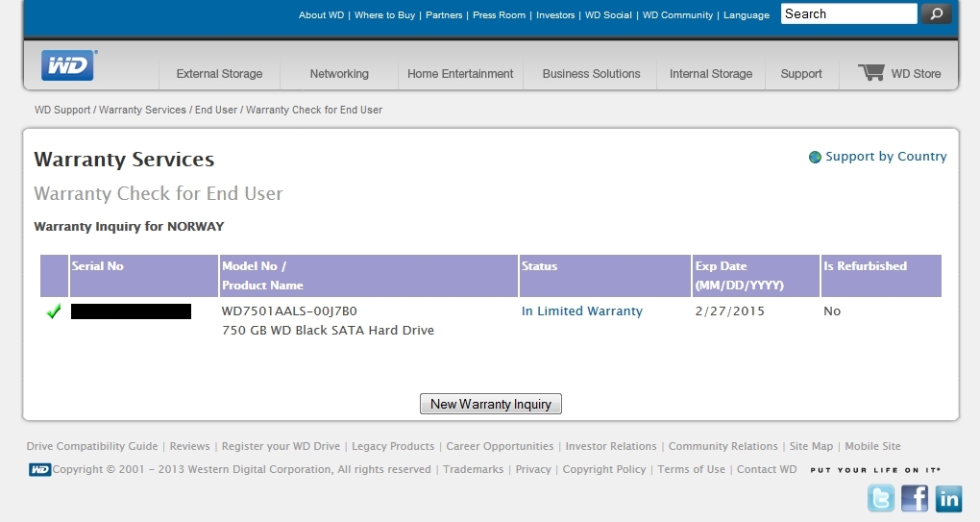Open Contact WD footer link

767,469
